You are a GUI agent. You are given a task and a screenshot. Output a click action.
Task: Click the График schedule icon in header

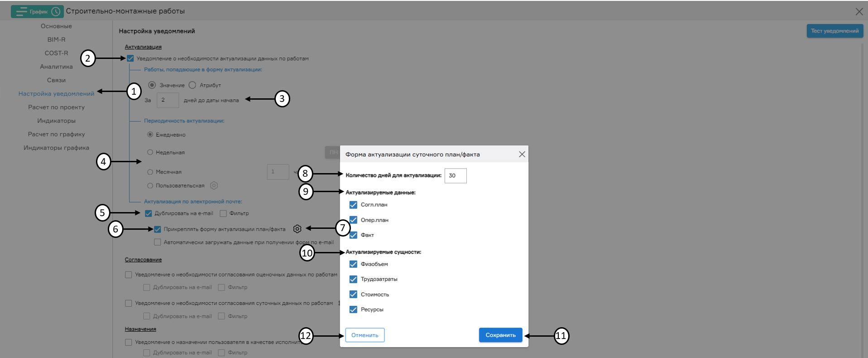click(x=37, y=11)
